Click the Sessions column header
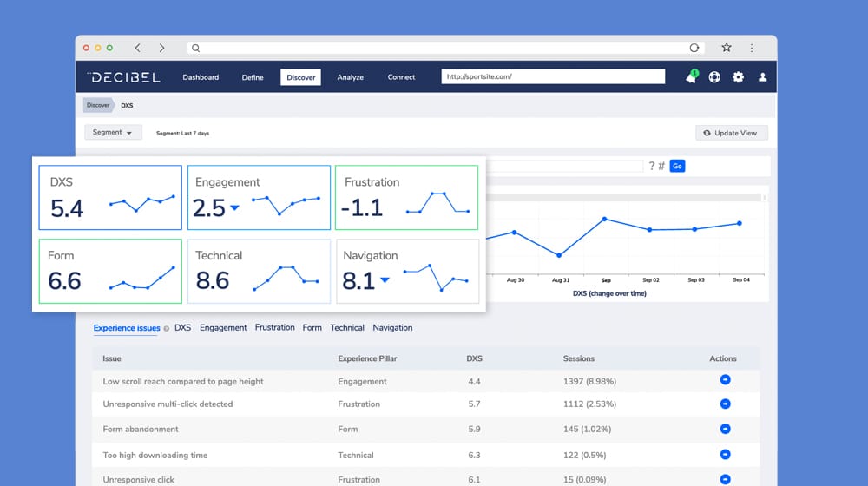This screenshot has width=868, height=486. click(579, 358)
